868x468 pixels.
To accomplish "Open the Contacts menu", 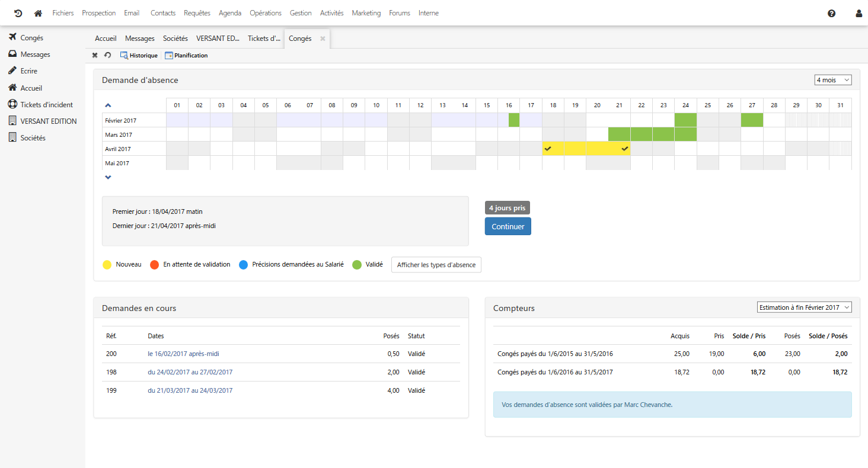I will [163, 13].
